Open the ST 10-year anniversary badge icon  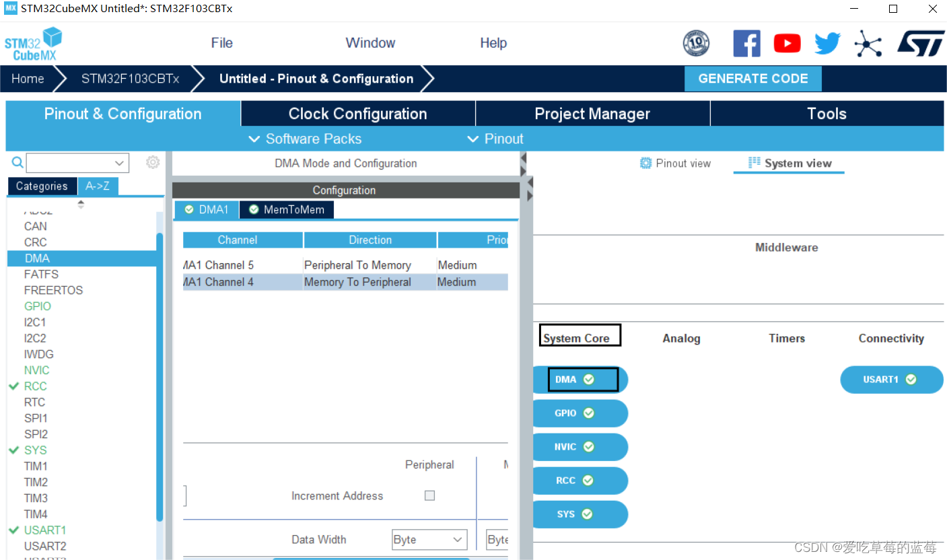(x=696, y=44)
